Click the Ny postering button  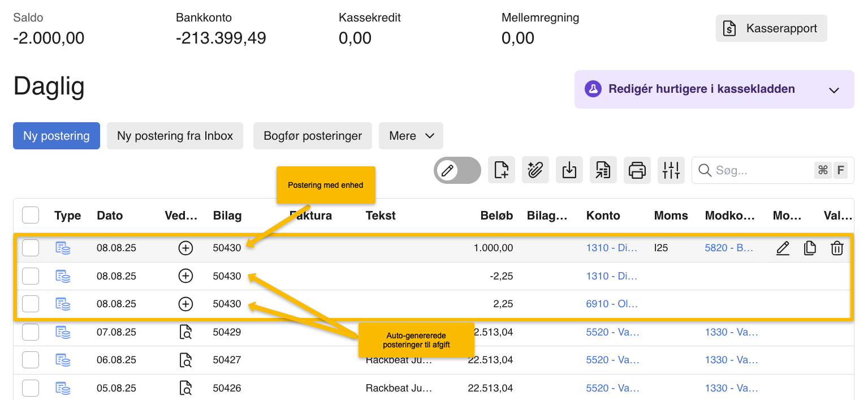point(57,136)
